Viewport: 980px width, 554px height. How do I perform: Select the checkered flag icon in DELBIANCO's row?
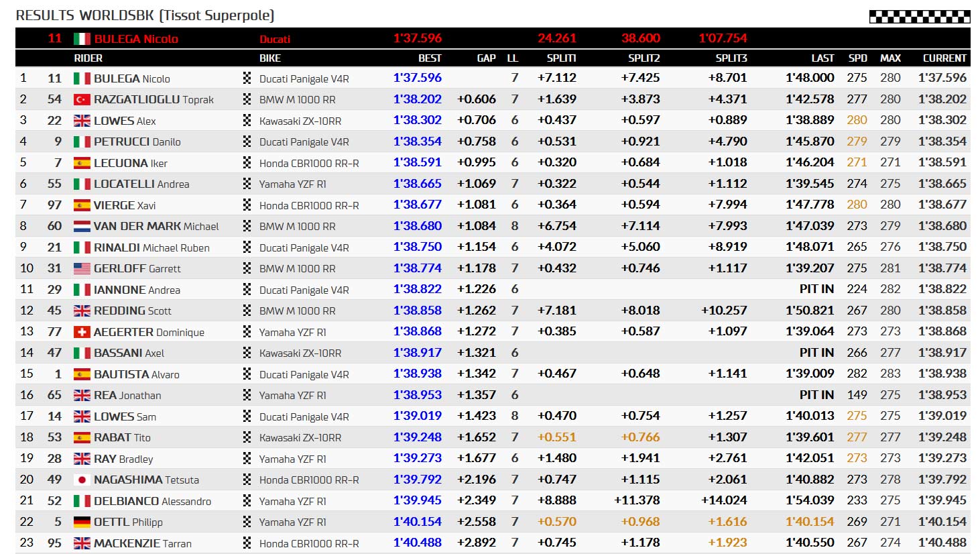(247, 501)
